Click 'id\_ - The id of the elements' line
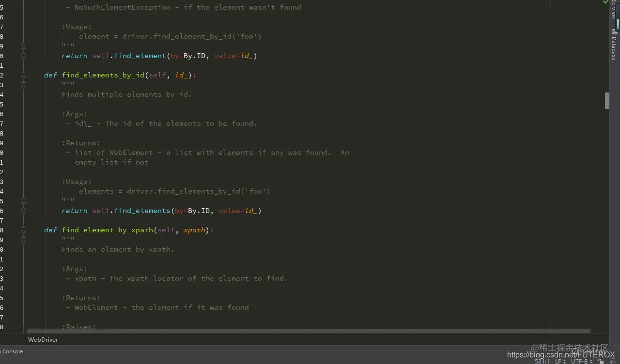This screenshot has height=364, width=620. [161, 123]
